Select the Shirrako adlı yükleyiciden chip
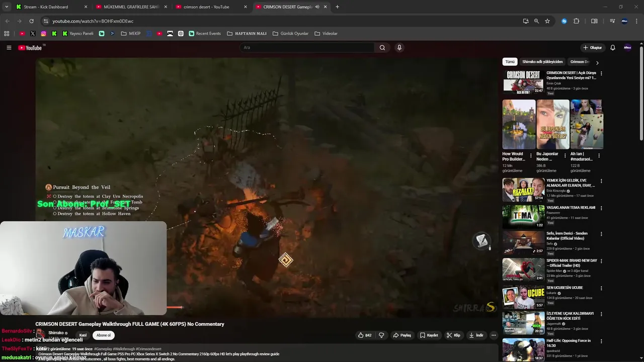This screenshot has width=644, height=362. click(542, 62)
